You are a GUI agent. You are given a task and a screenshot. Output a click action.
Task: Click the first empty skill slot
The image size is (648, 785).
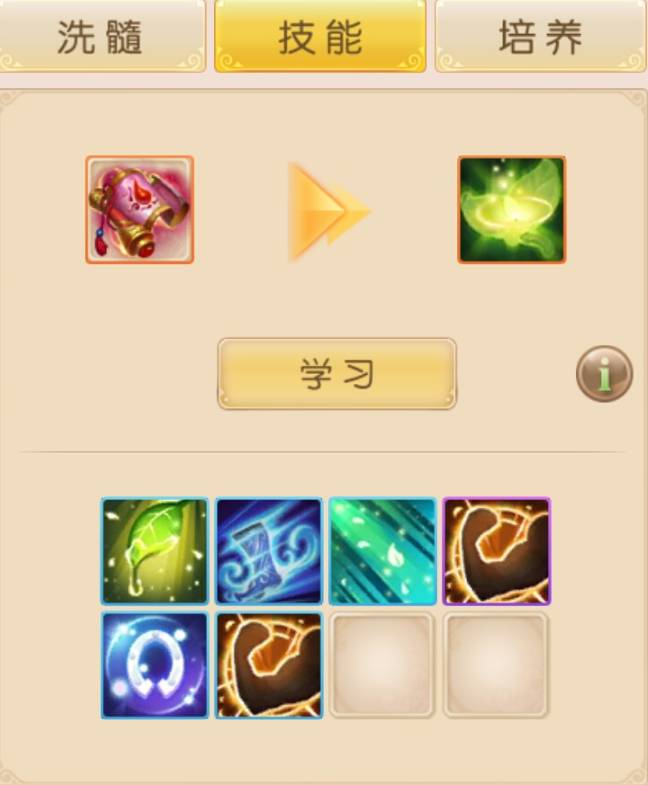point(383,665)
